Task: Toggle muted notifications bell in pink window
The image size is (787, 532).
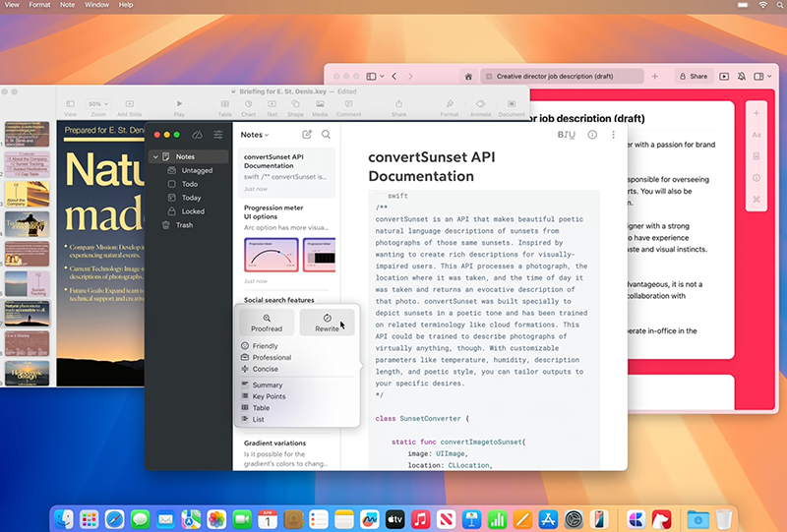Action: pyautogui.click(x=742, y=77)
